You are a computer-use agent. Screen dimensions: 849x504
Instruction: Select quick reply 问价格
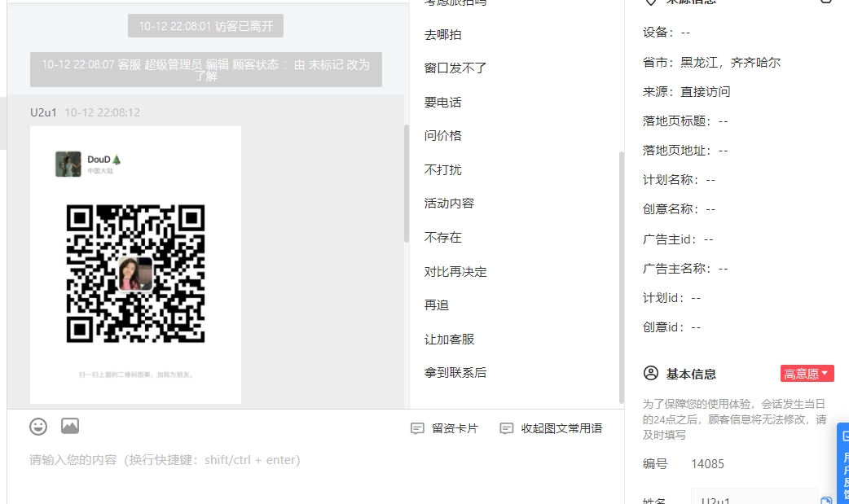pos(443,136)
